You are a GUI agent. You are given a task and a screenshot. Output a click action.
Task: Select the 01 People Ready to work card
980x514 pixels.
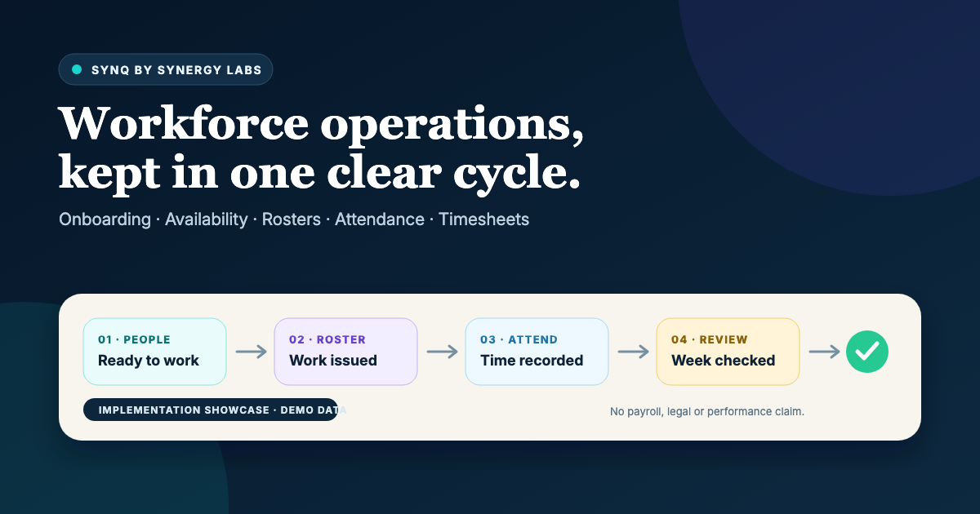[x=155, y=352]
